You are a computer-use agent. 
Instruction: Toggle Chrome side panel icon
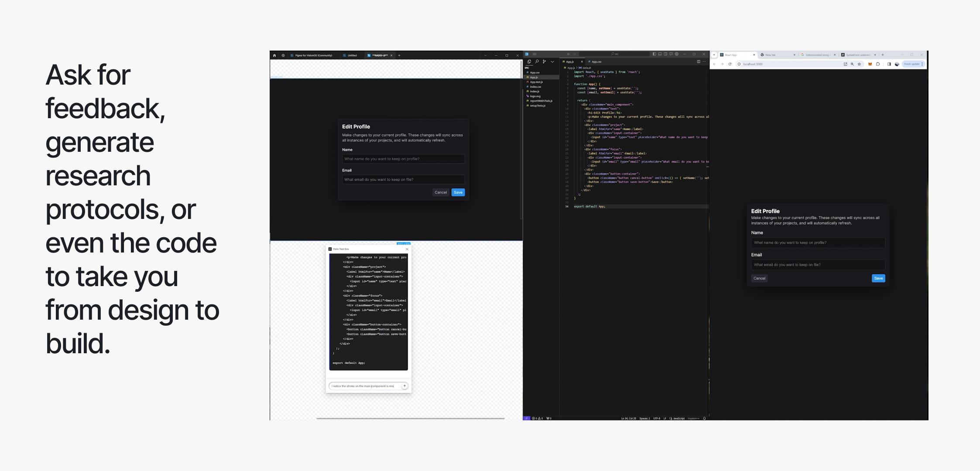click(889, 64)
